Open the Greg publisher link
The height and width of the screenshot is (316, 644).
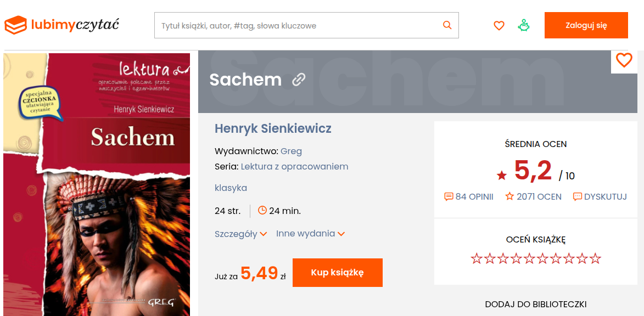click(291, 151)
